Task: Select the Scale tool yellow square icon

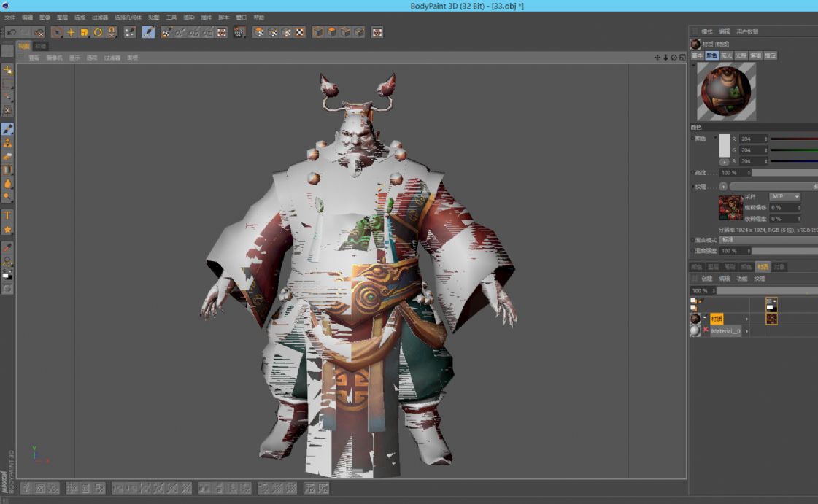Action: 84,32
